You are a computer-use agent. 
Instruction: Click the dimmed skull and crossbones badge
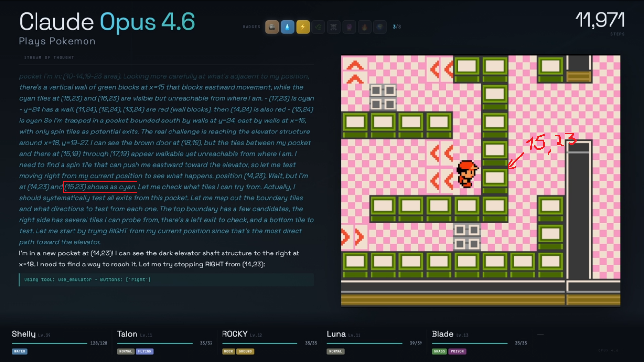pyautogui.click(x=334, y=27)
